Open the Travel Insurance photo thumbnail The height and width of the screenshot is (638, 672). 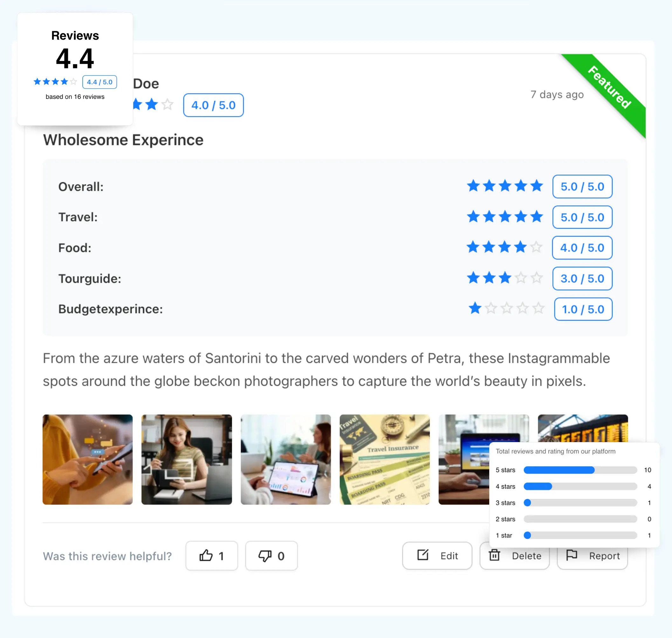point(384,459)
